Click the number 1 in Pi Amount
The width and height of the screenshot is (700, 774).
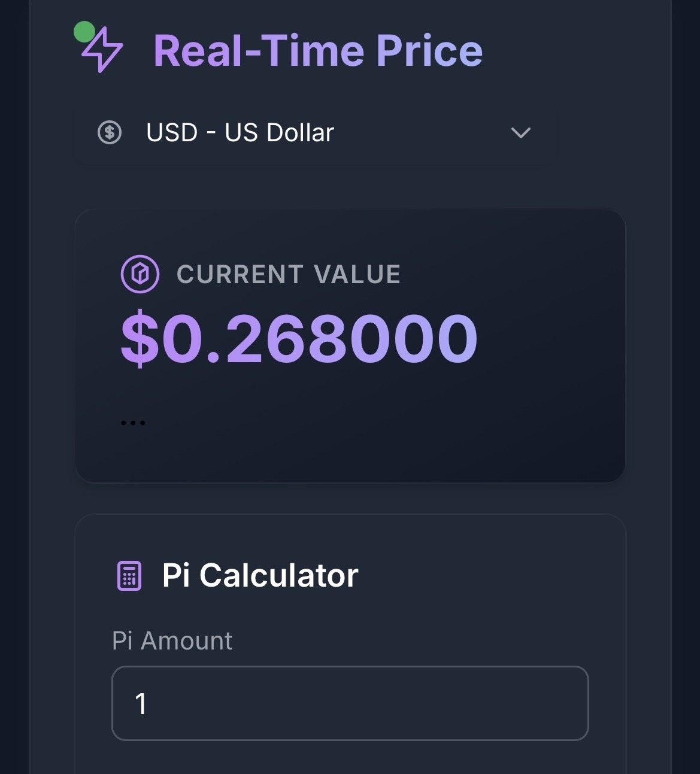(141, 704)
